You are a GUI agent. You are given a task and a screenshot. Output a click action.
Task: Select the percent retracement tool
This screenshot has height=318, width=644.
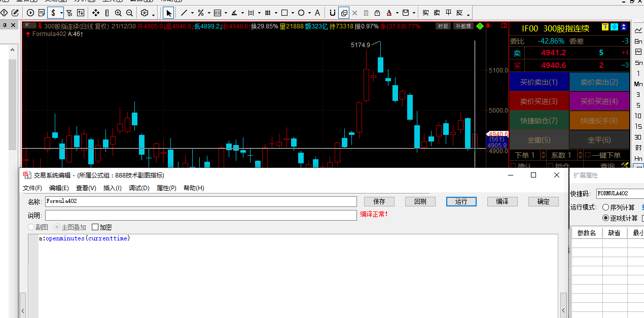tap(201, 13)
